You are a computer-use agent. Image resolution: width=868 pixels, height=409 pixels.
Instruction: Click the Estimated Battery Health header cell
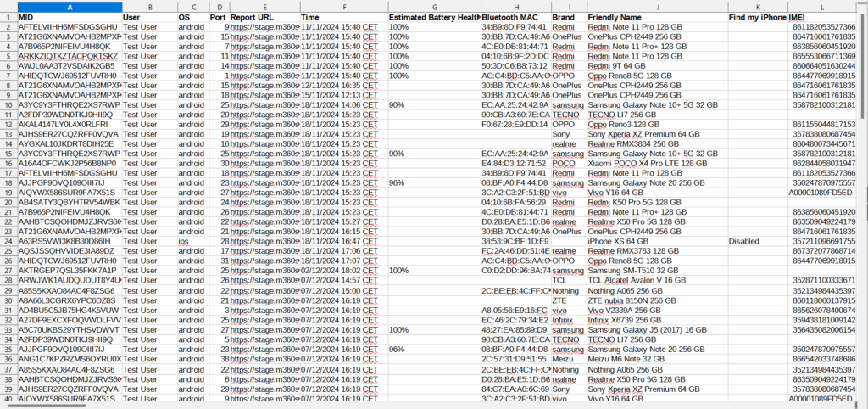(434, 17)
